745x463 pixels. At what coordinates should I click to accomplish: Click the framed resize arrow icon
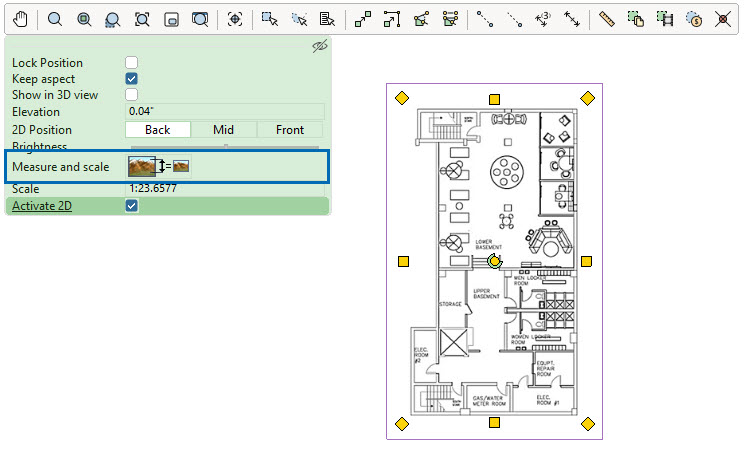[392, 19]
